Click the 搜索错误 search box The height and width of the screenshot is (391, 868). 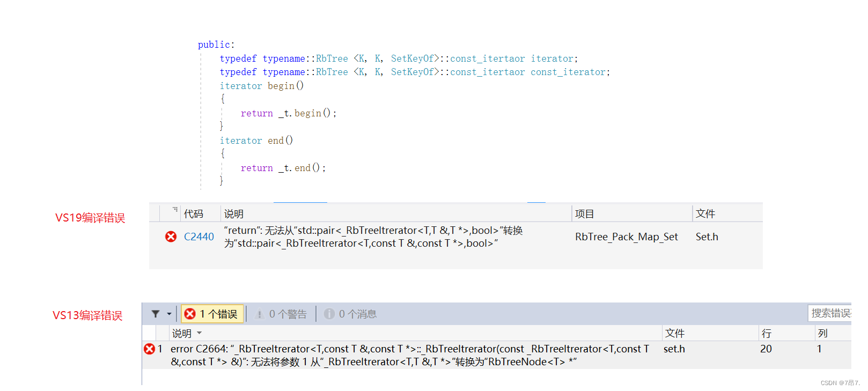point(830,313)
